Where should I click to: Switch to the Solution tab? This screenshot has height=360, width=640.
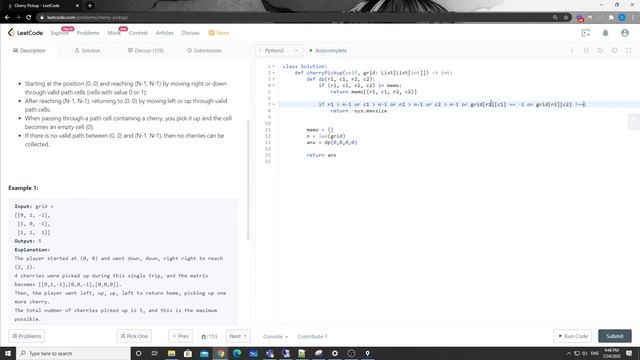click(87, 51)
